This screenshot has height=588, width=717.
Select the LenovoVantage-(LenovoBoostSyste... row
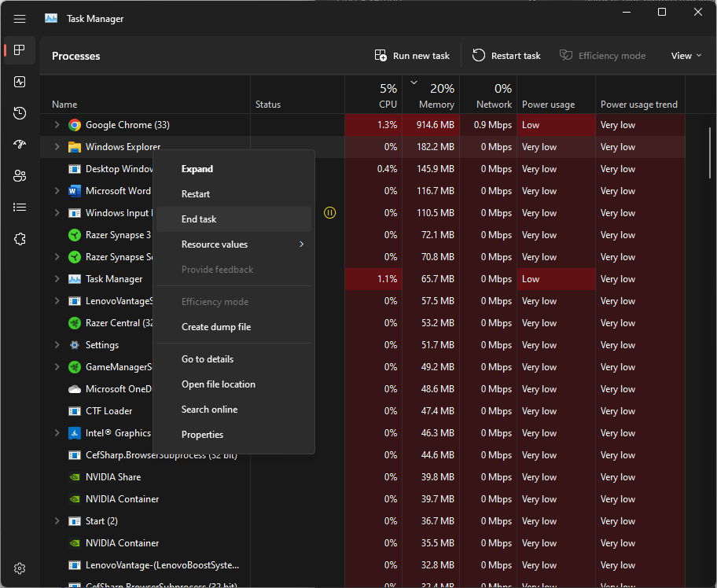[x=362, y=565]
